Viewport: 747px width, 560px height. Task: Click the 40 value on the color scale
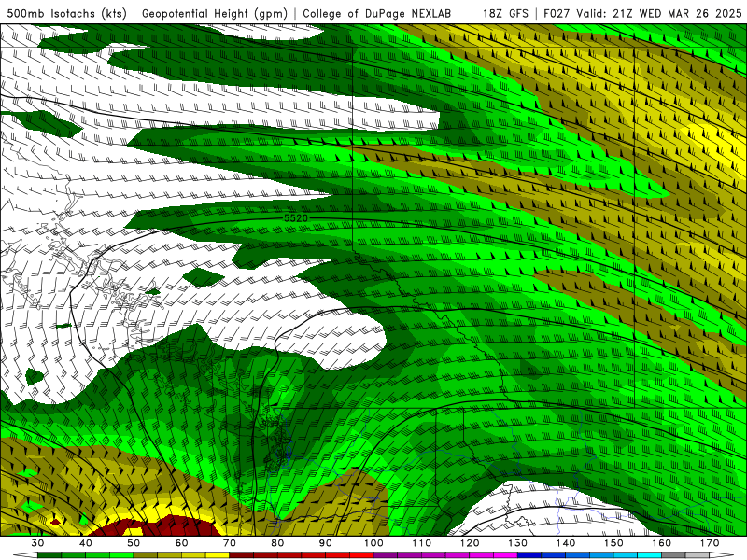pos(86,543)
